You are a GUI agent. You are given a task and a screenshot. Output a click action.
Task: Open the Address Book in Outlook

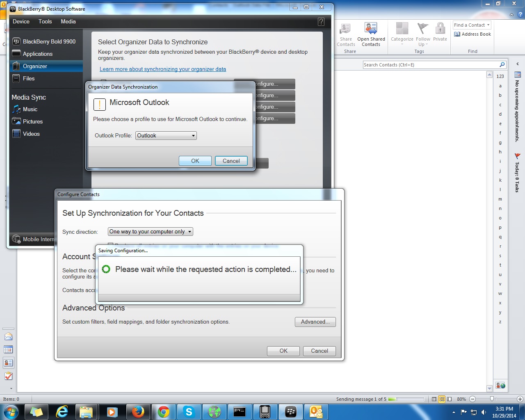pos(472,34)
